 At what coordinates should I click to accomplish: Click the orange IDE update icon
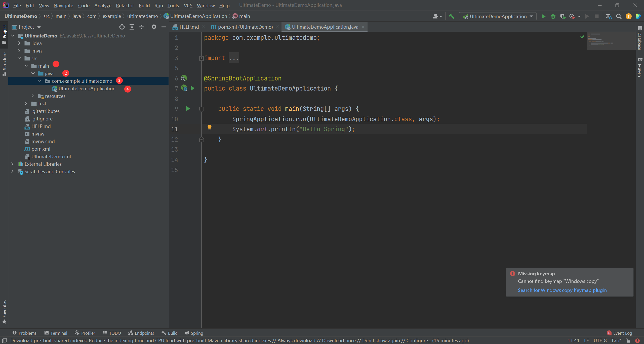(x=628, y=16)
